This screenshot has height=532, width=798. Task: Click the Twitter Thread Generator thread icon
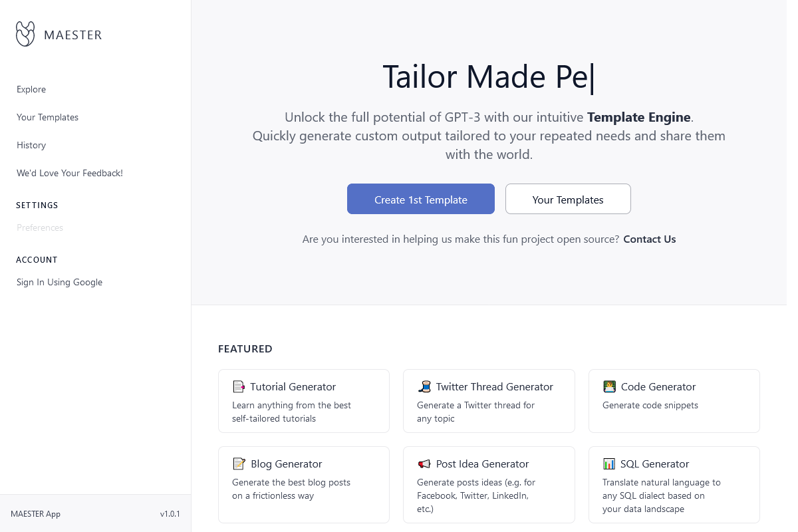[x=424, y=387]
